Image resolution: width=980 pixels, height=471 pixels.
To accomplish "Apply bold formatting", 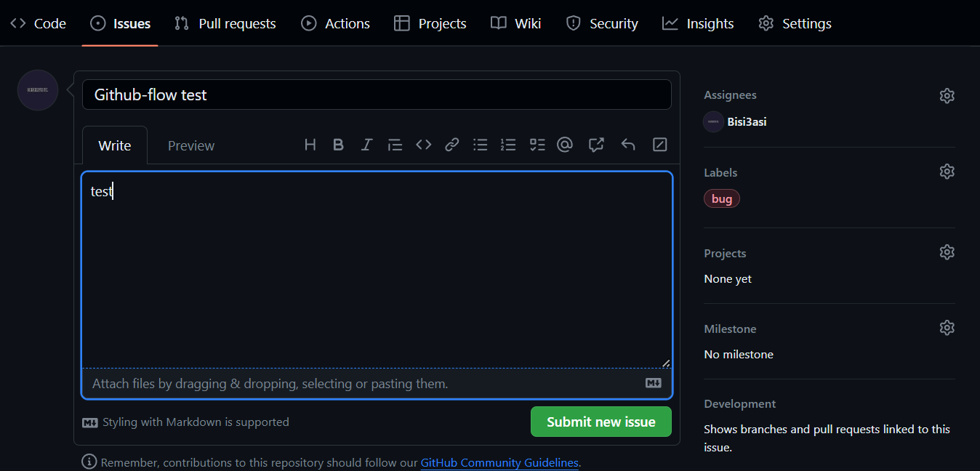I will click(338, 145).
